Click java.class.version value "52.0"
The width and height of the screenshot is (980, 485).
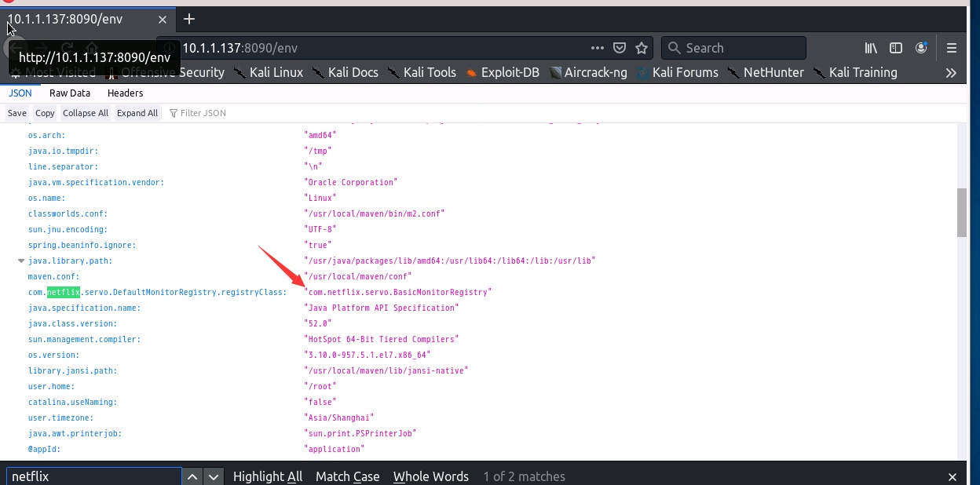pyautogui.click(x=318, y=323)
